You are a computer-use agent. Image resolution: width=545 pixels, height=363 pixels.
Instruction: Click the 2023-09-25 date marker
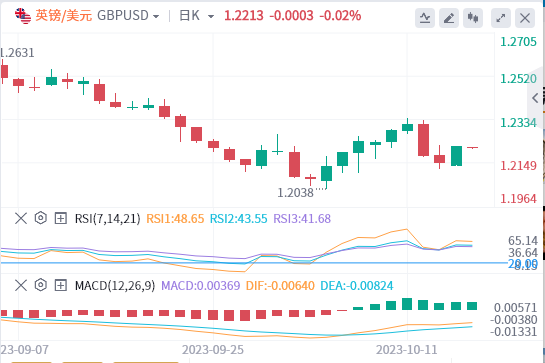[x=213, y=349]
